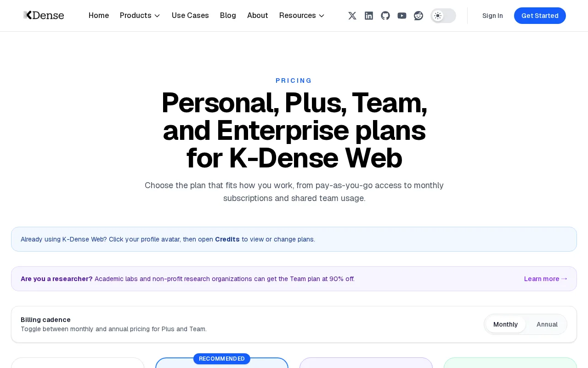Click the bold Credits text
Viewport: 588px width, 368px height.
[227, 239]
